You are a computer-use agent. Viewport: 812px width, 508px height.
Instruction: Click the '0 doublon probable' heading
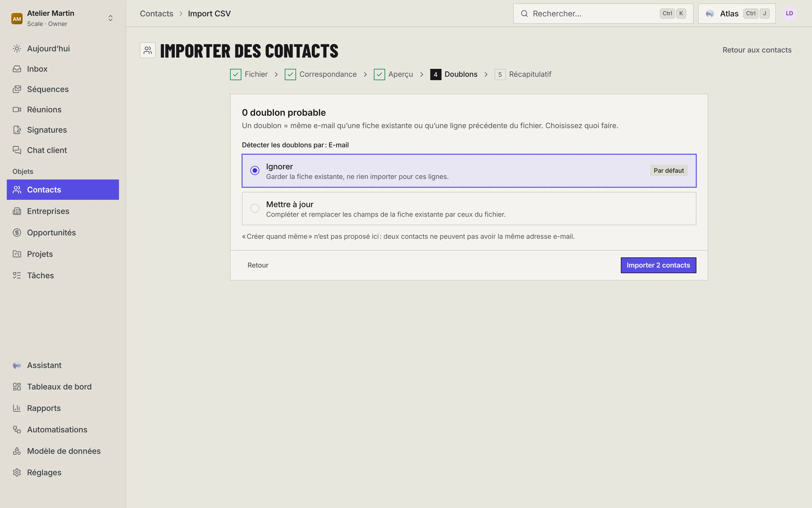point(284,113)
